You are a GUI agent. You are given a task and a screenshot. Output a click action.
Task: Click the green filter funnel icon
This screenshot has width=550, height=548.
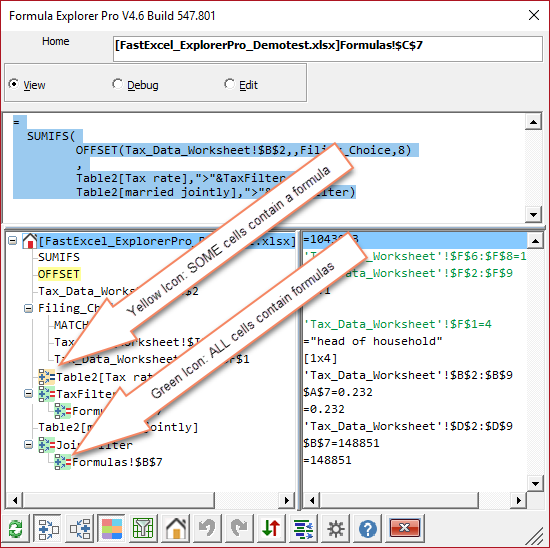pyautogui.click(x=143, y=528)
